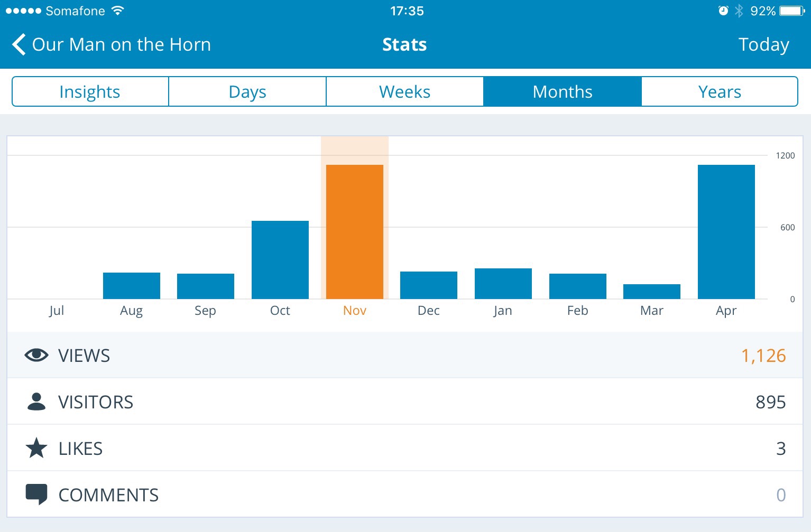Image resolution: width=811 pixels, height=532 pixels.
Task: Go back to Our Man on the Horn
Action: pyautogui.click(x=121, y=45)
